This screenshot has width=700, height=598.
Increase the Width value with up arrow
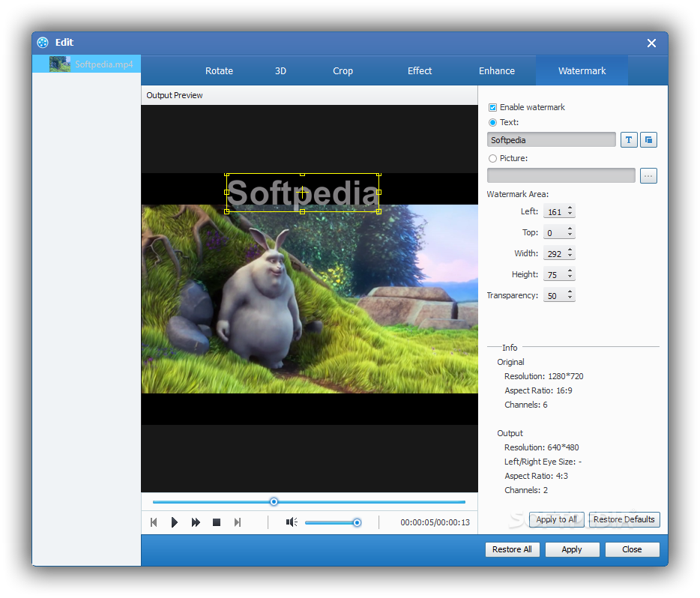click(x=570, y=250)
